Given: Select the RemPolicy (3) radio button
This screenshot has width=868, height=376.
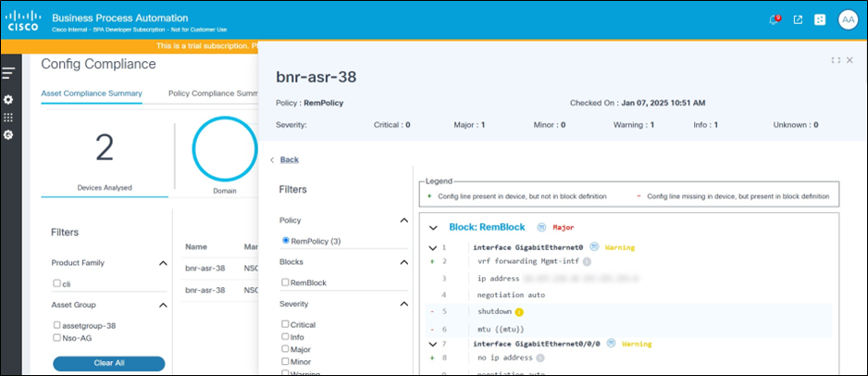Looking at the screenshot, I should 286,241.
